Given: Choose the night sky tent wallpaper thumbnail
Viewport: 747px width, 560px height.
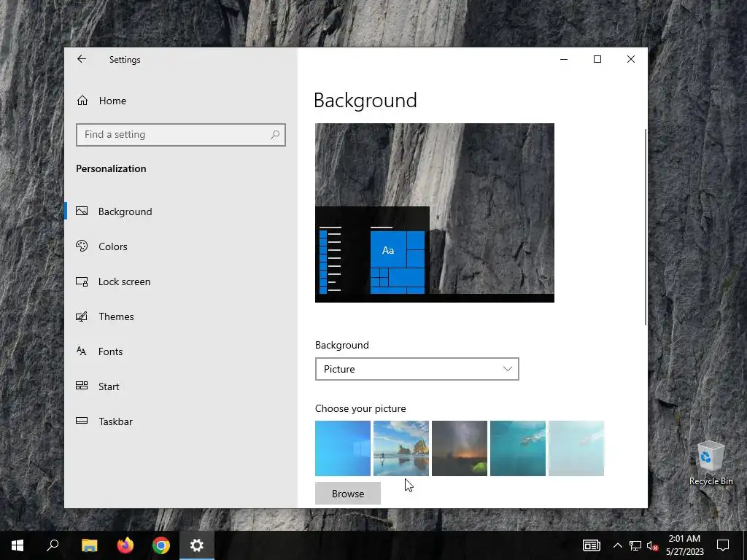Looking at the screenshot, I should (460, 448).
